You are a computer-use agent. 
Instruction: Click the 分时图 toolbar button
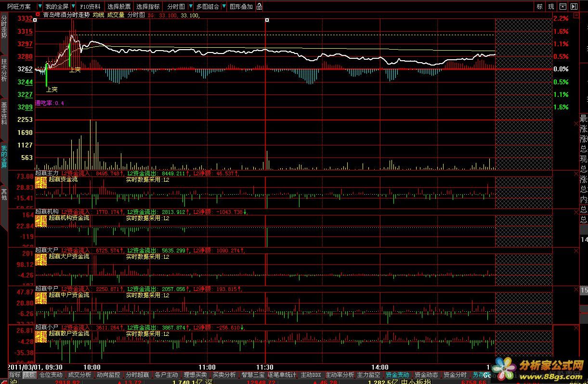(176, 7)
